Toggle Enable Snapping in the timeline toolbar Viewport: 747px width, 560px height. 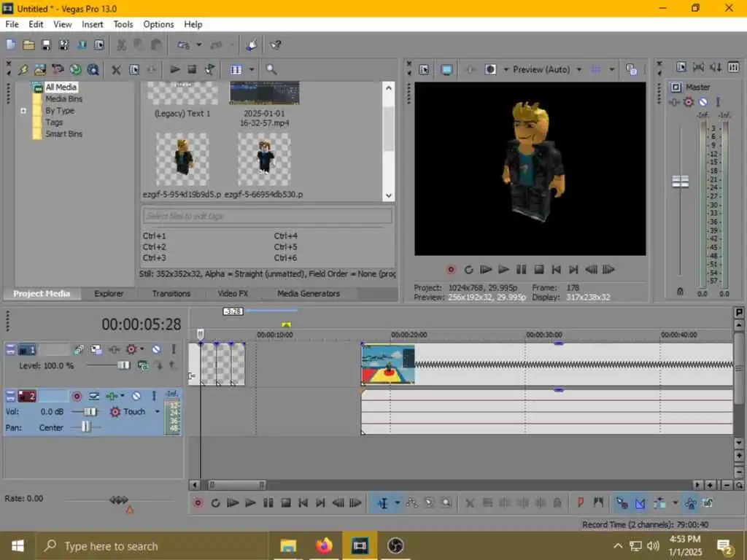pos(622,503)
